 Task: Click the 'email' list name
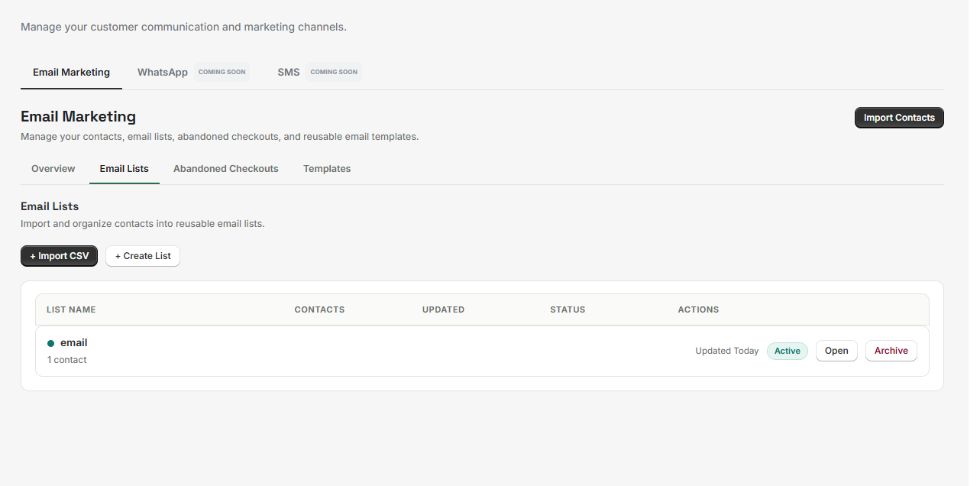(74, 343)
